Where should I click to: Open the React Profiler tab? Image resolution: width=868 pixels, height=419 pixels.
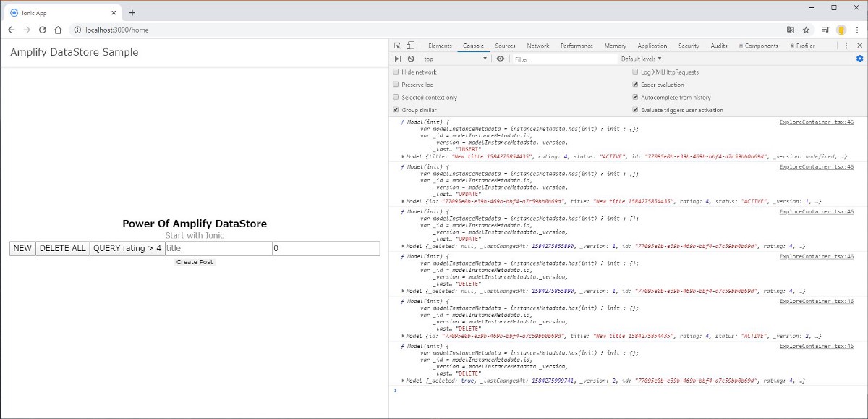pos(802,46)
